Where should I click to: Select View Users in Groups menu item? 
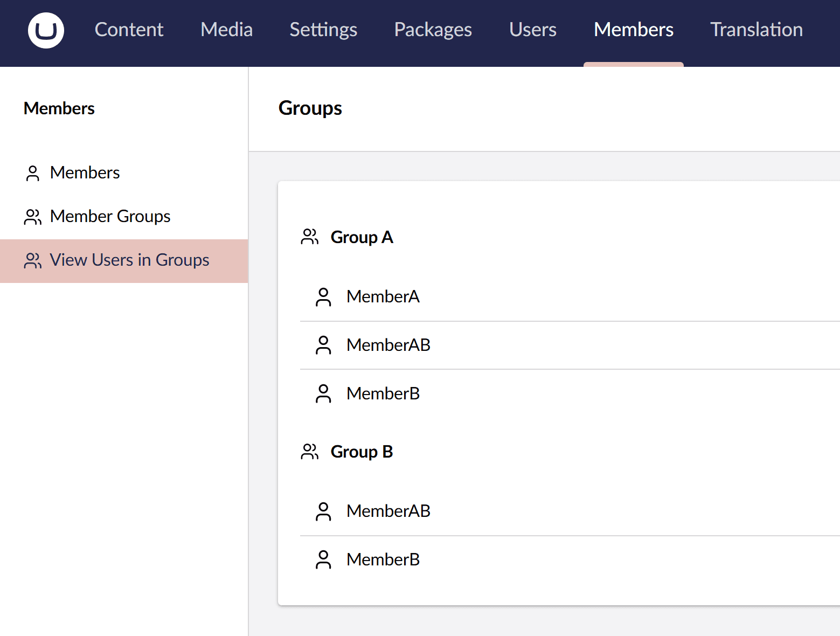click(x=129, y=260)
